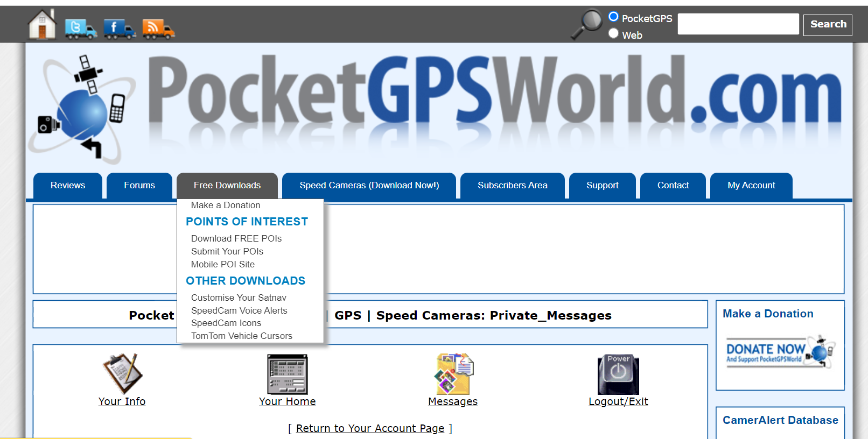This screenshot has width=868, height=439.
Task: Open the Speed Cameras (Download Now!) tab
Action: click(369, 186)
